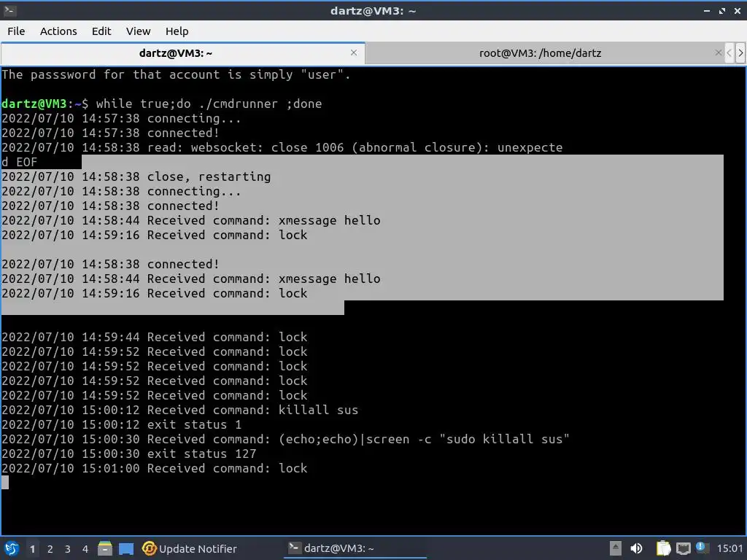Open the network status tray icon
747x560 pixels.
click(683, 548)
